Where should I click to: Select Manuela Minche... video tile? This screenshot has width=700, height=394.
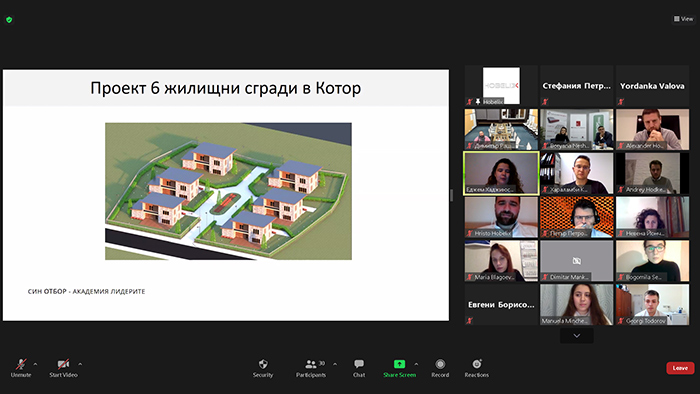577,305
